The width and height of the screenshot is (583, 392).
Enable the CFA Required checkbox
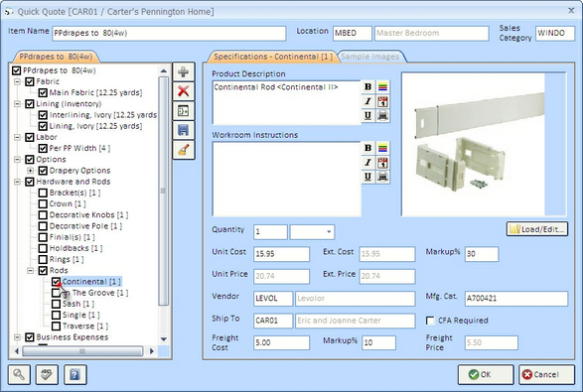pos(430,321)
